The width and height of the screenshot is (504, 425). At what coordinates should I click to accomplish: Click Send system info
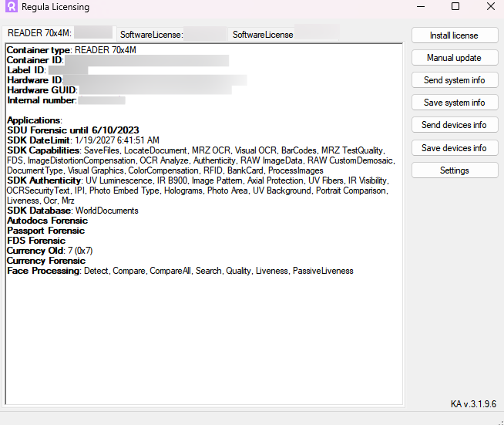(x=455, y=80)
